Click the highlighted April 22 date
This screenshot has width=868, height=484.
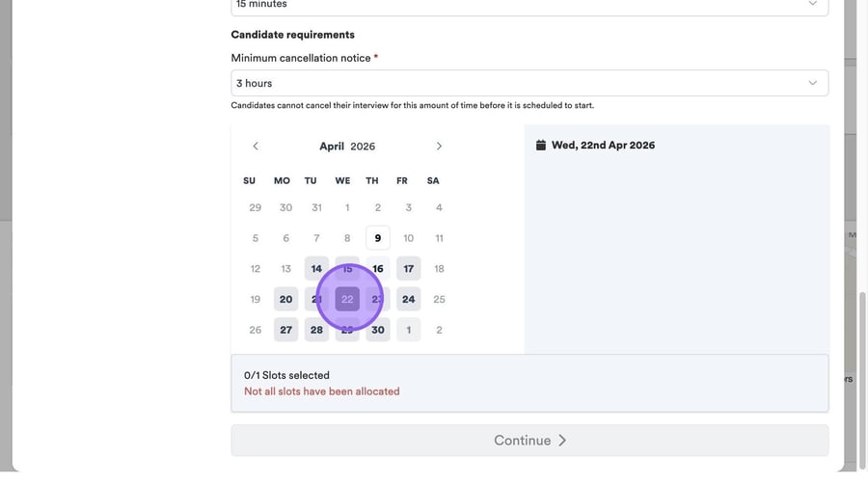click(x=347, y=300)
